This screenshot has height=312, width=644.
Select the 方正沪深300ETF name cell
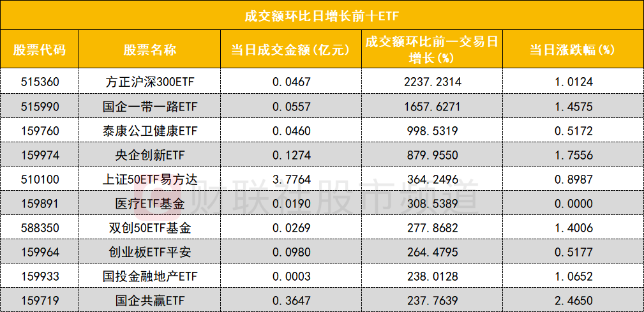[x=150, y=82]
